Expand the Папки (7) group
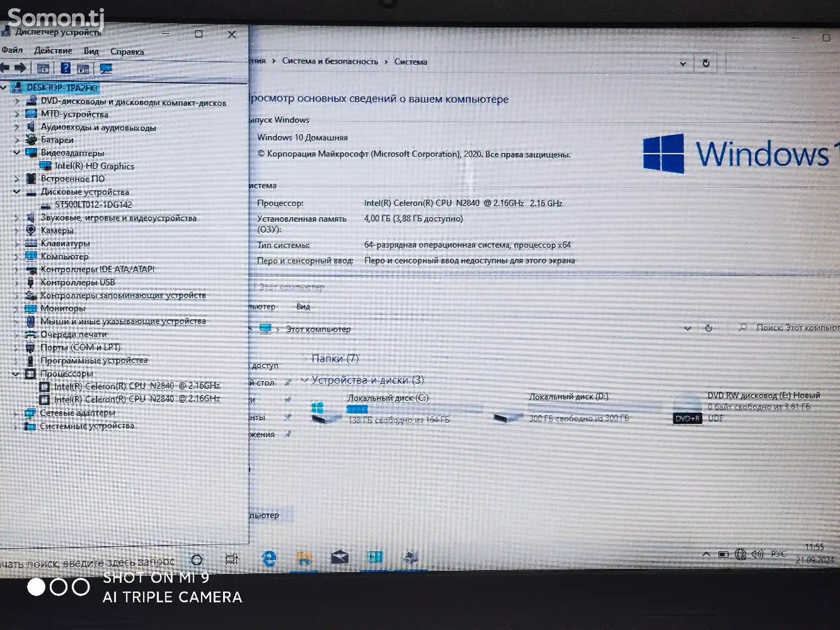Screen dimensions: 840x630 click(304, 358)
